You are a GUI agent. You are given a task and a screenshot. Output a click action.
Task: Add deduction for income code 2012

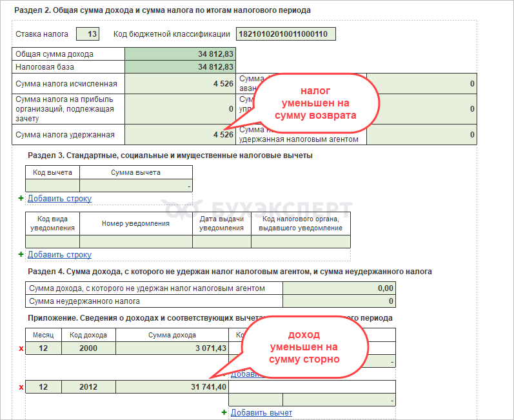point(261,413)
